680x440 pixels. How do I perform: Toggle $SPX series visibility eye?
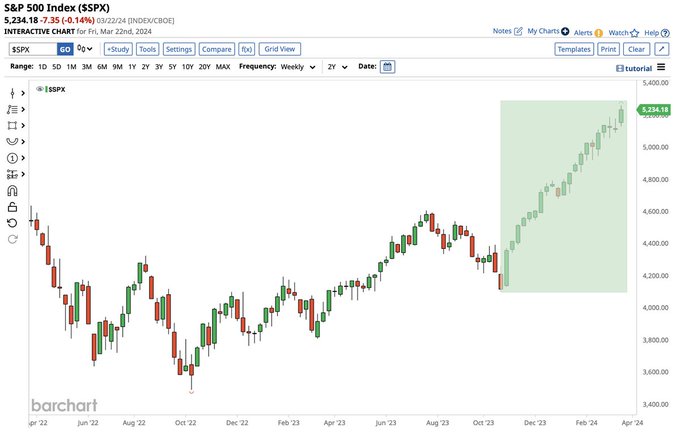(x=40, y=89)
